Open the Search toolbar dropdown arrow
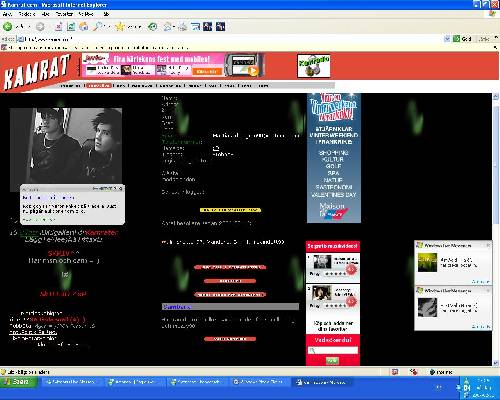 (x=108, y=27)
